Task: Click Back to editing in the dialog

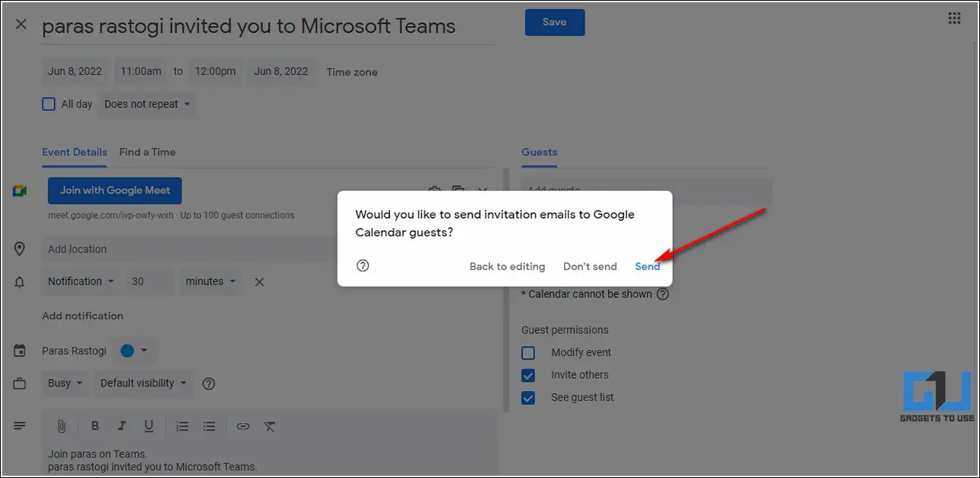Action: pos(507,266)
